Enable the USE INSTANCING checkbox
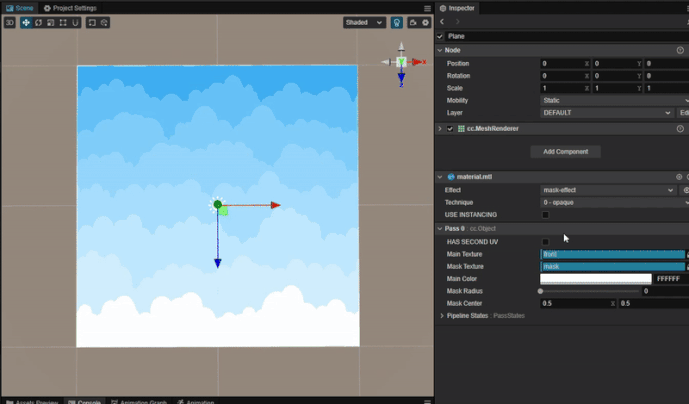 tap(545, 215)
